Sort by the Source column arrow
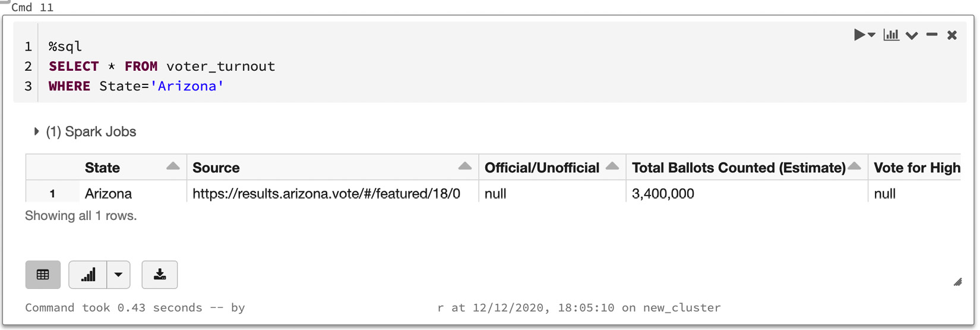 [x=465, y=166]
